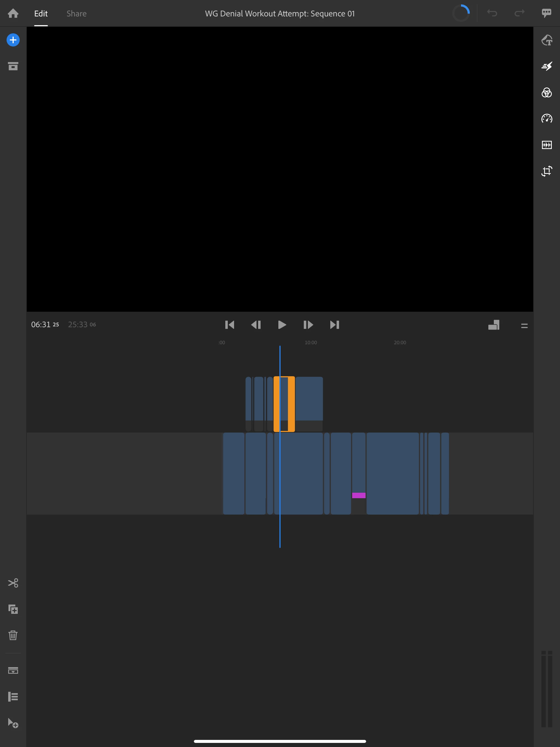Click the magenta marker clip in timeline
Image resolution: width=560 pixels, height=747 pixels.
tap(359, 495)
